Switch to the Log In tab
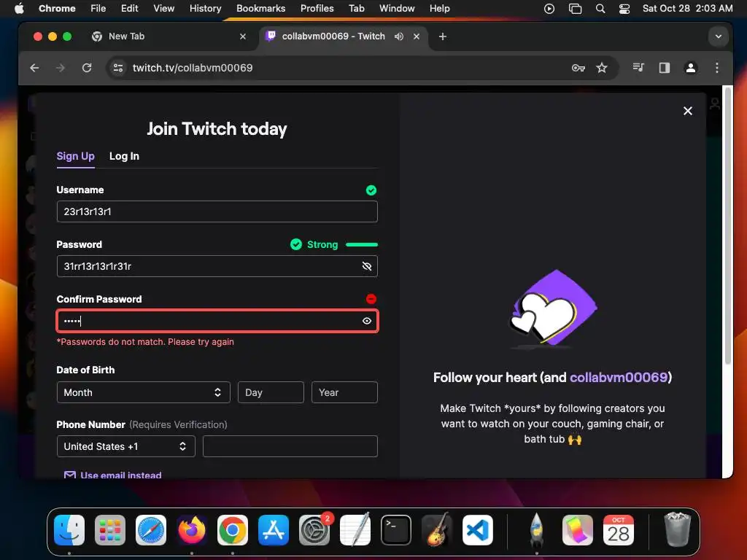The width and height of the screenshot is (747, 560). pos(124,156)
